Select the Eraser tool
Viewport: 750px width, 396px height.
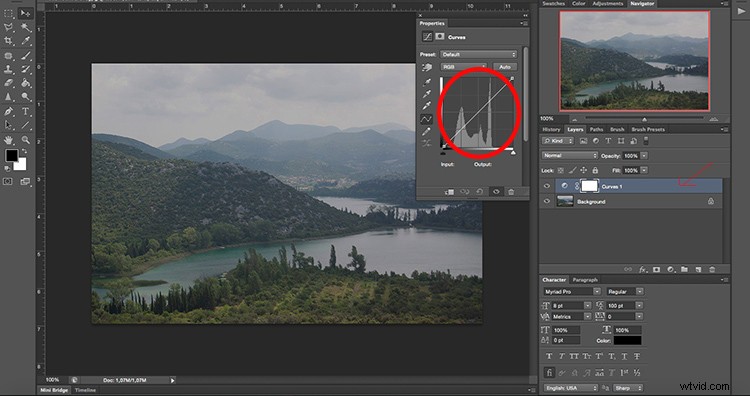point(9,83)
